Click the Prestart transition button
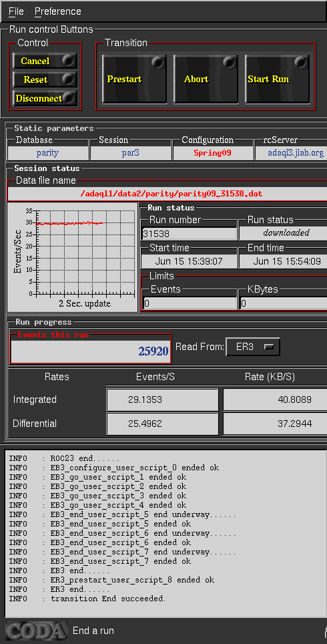Viewport: 327px width, 644px height. [134, 79]
